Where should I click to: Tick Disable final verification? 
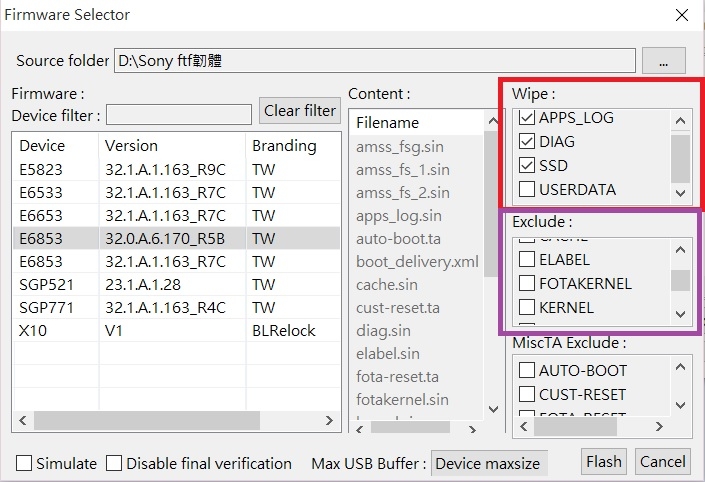(x=114, y=464)
